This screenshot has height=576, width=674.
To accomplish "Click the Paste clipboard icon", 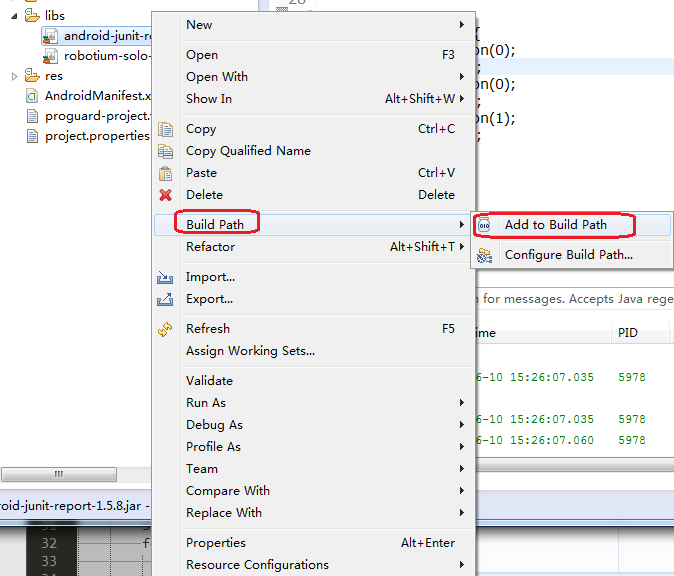I will pyautogui.click(x=165, y=173).
